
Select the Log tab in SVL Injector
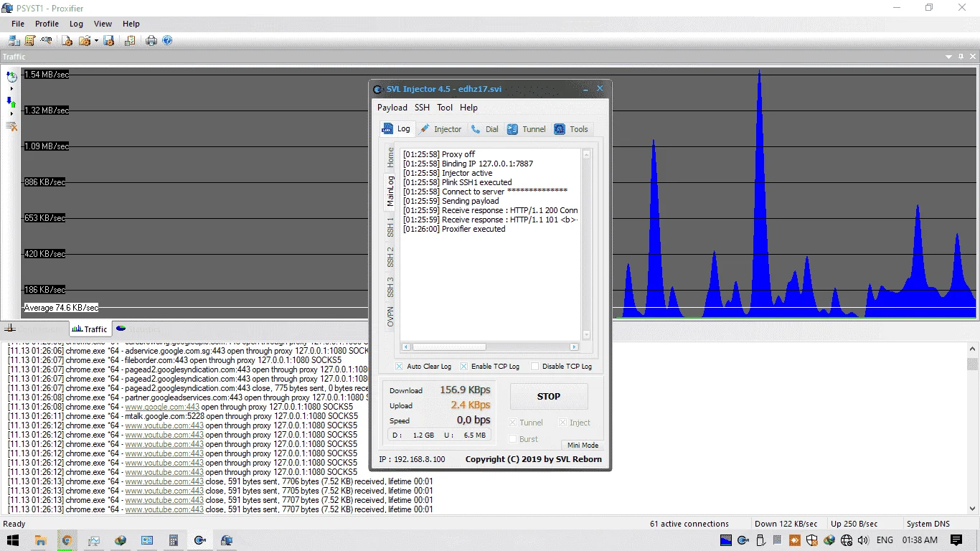(x=397, y=128)
